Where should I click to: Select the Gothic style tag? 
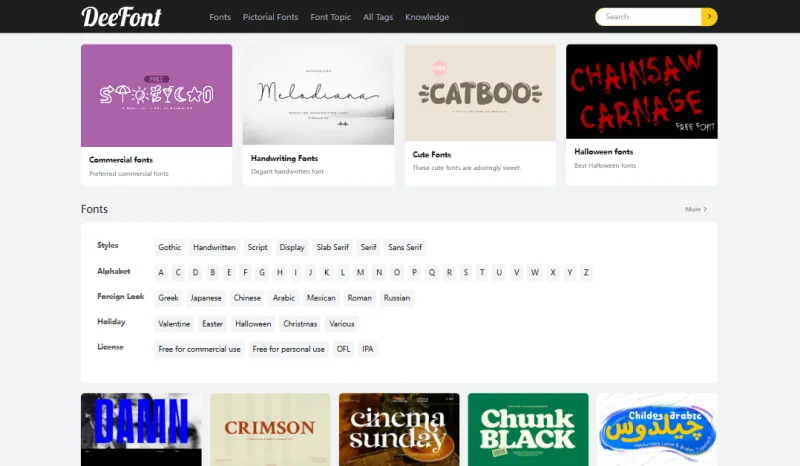[x=169, y=247]
